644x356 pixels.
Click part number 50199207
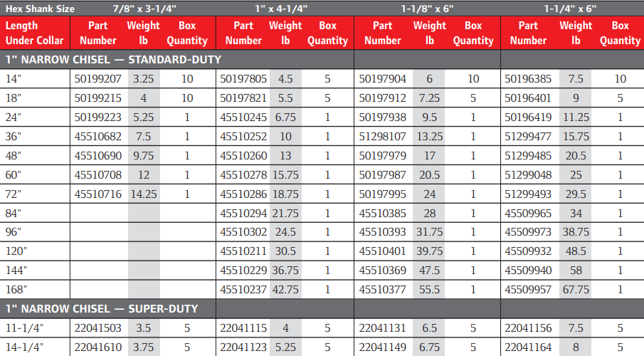coord(97,79)
